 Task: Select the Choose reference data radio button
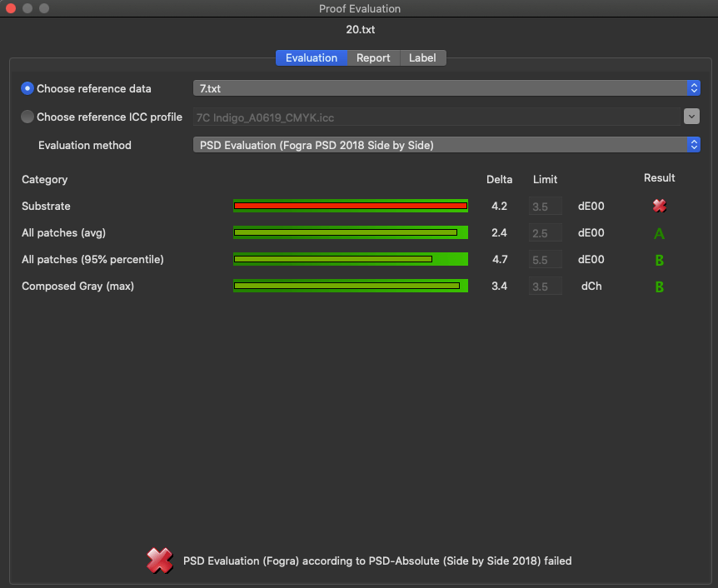[x=27, y=88]
